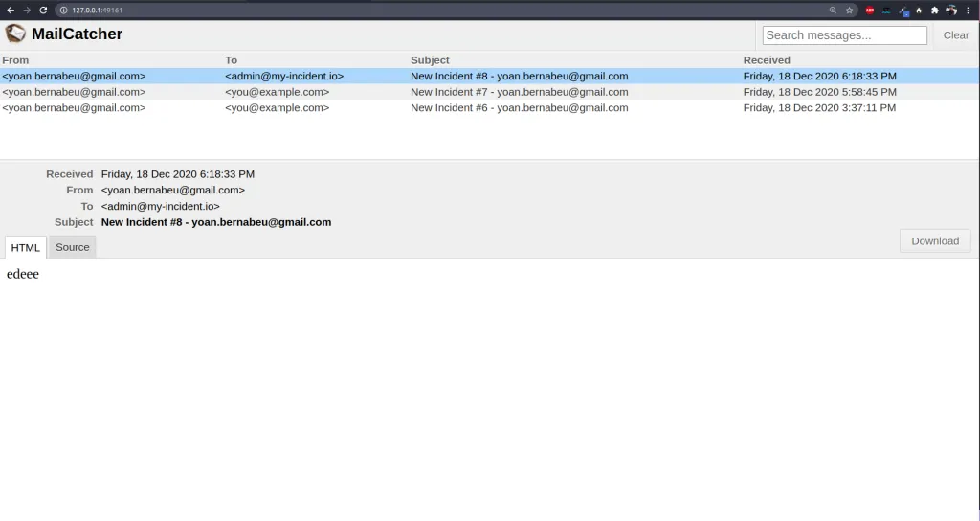Bookmark this page with the star icon
Image resolution: width=980 pixels, height=521 pixels.
click(x=849, y=10)
